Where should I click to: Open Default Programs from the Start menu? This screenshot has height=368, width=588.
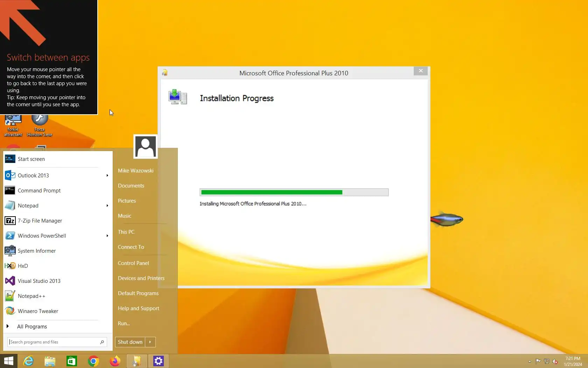tap(138, 293)
